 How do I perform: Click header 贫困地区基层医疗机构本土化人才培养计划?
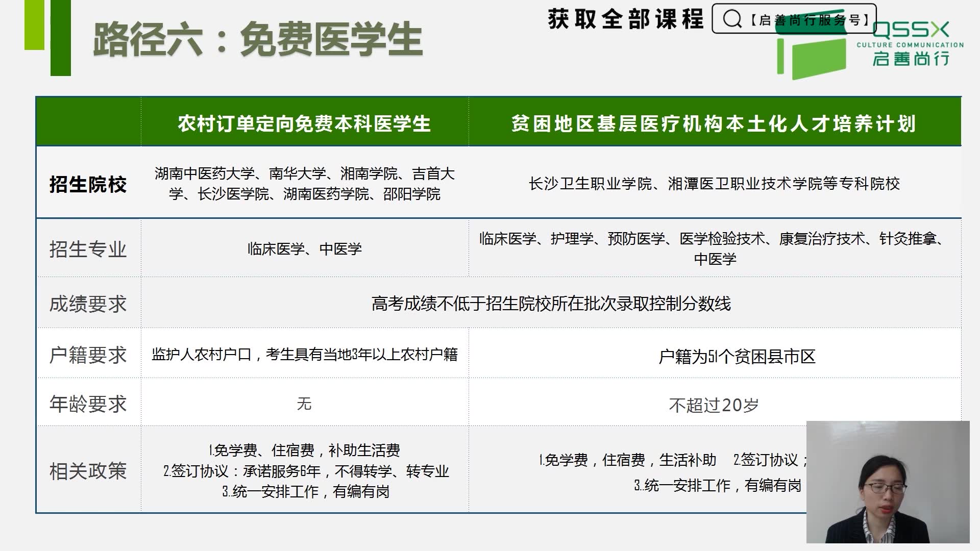[x=714, y=123]
